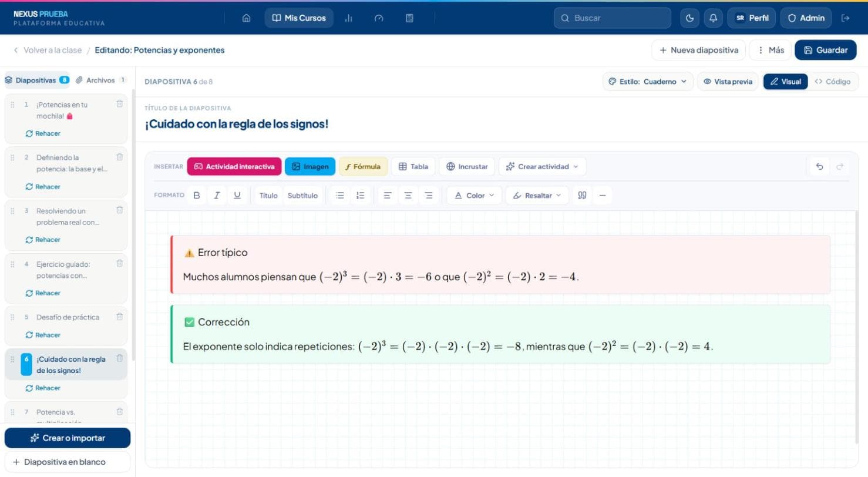Viewport: 868px width, 477px height.
Task: Expand the Crear actividad menu
Action: point(542,167)
